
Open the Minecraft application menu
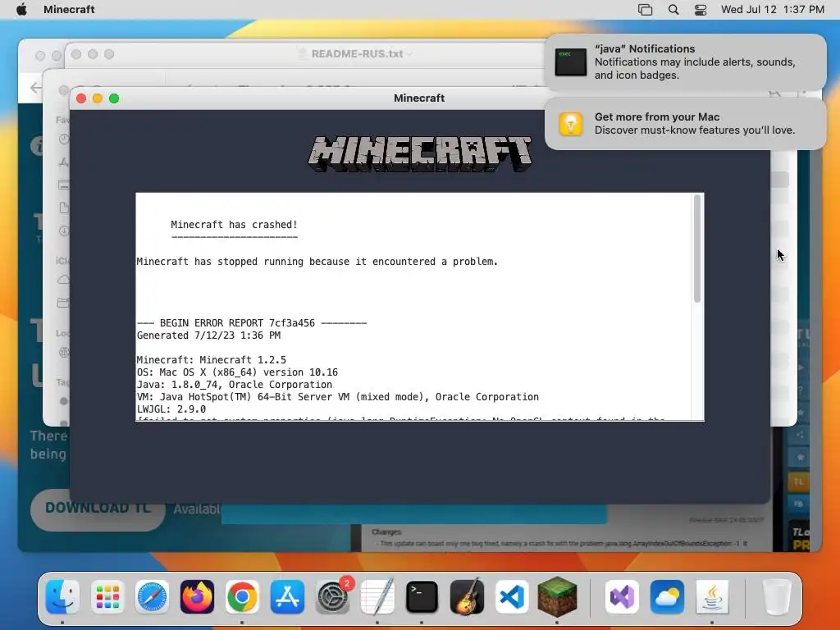(69, 9)
